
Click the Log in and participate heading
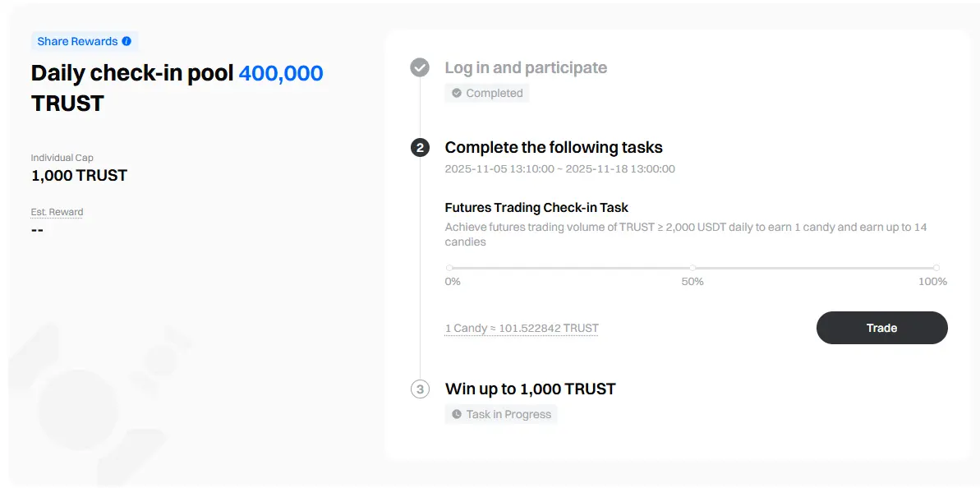(526, 67)
